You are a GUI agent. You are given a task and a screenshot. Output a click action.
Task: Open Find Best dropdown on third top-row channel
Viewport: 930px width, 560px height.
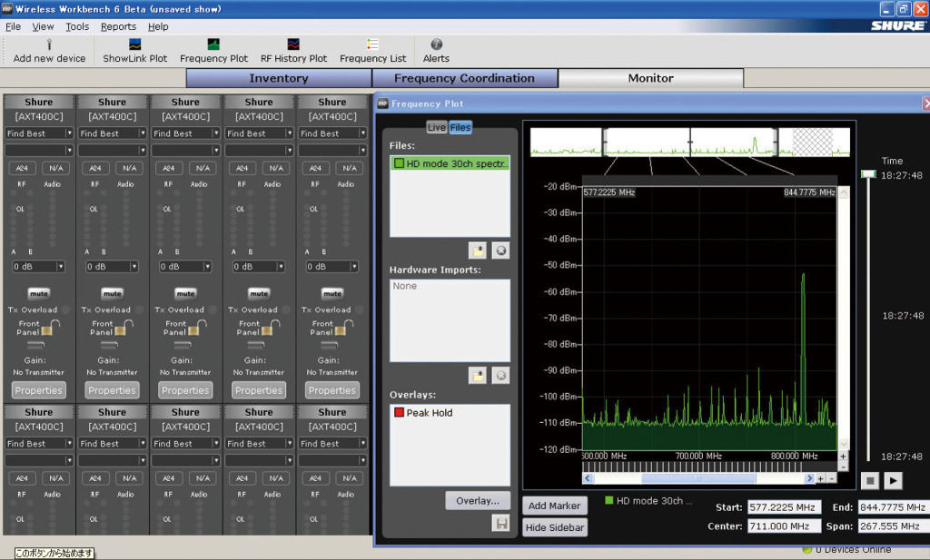point(185,133)
